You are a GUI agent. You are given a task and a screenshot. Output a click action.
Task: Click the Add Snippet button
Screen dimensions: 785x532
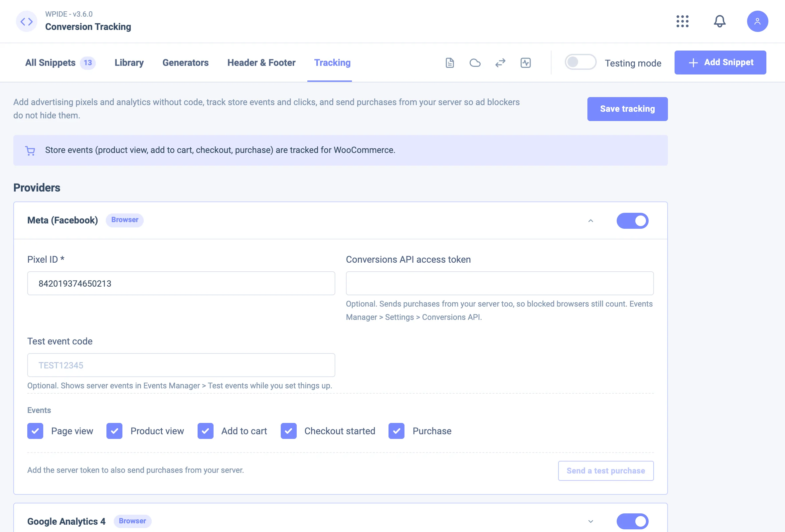pos(720,63)
